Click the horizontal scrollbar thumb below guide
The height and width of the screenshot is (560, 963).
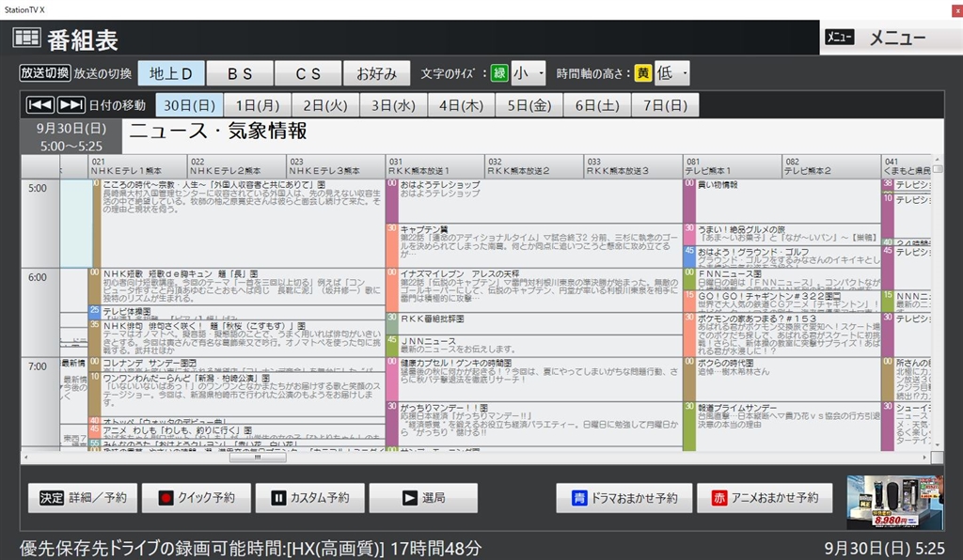[x=258, y=458]
